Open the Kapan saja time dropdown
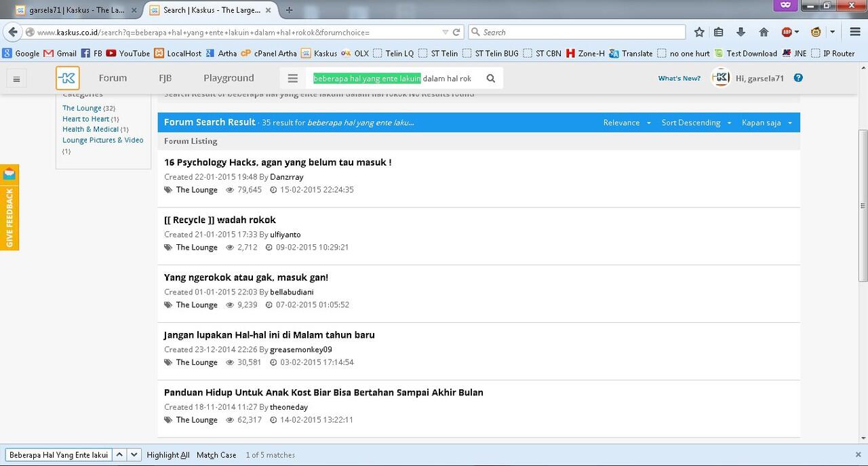868x466 pixels. click(x=766, y=123)
